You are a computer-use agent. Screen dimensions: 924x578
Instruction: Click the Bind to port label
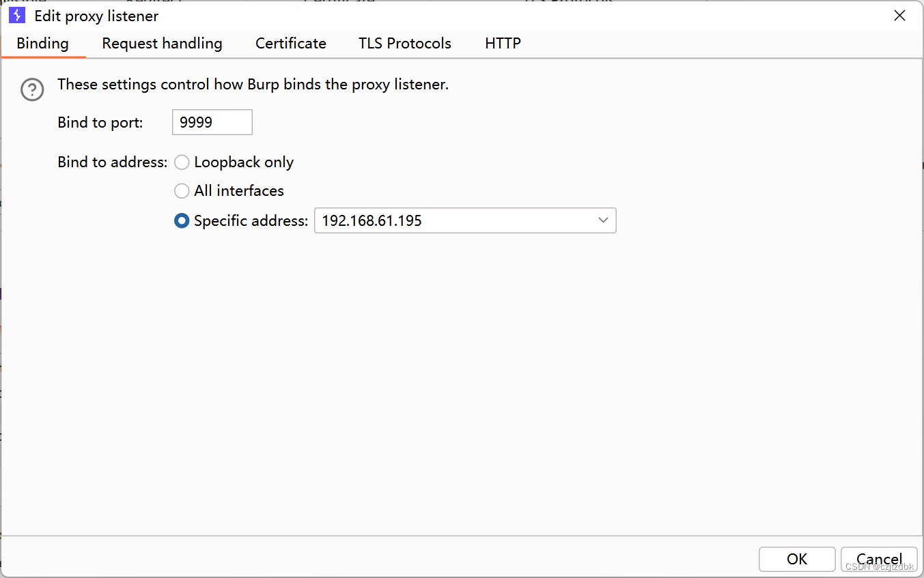tap(100, 123)
